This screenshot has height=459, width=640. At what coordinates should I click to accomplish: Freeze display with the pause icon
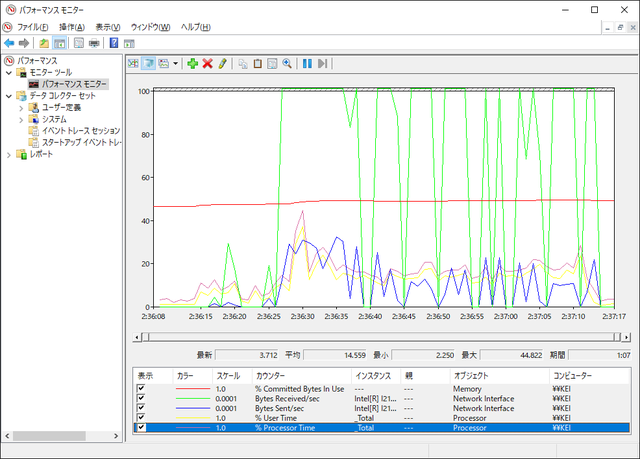click(307, 64)
